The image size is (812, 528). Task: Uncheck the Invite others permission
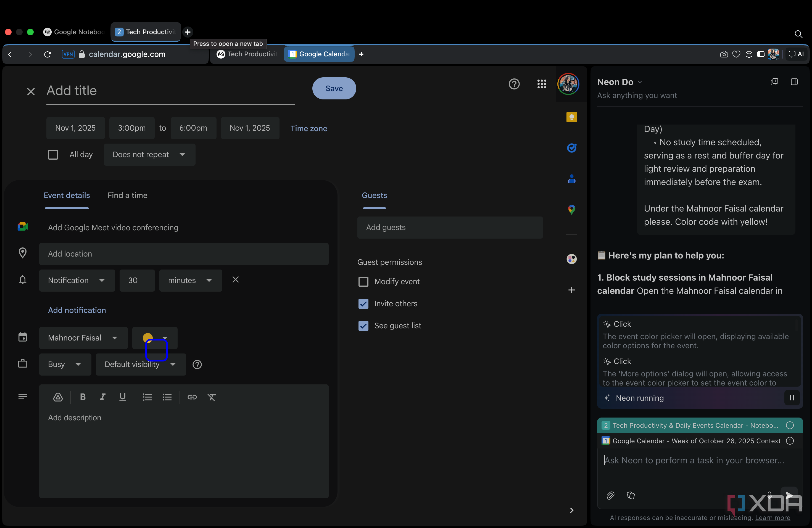pyautogui.click(x=363, y=303)
